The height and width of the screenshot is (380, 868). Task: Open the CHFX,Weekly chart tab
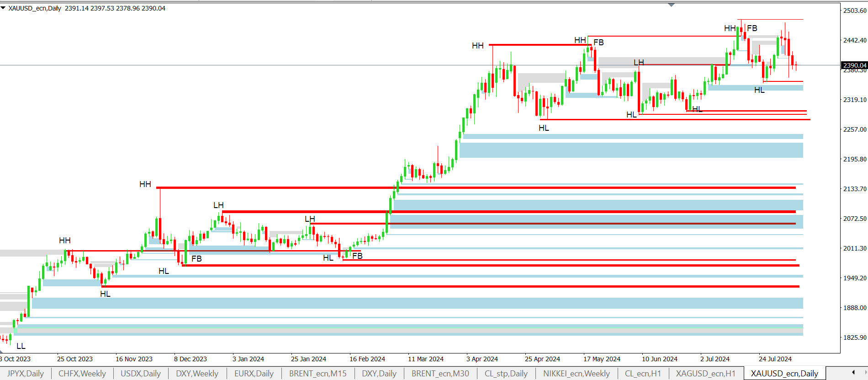82,374
